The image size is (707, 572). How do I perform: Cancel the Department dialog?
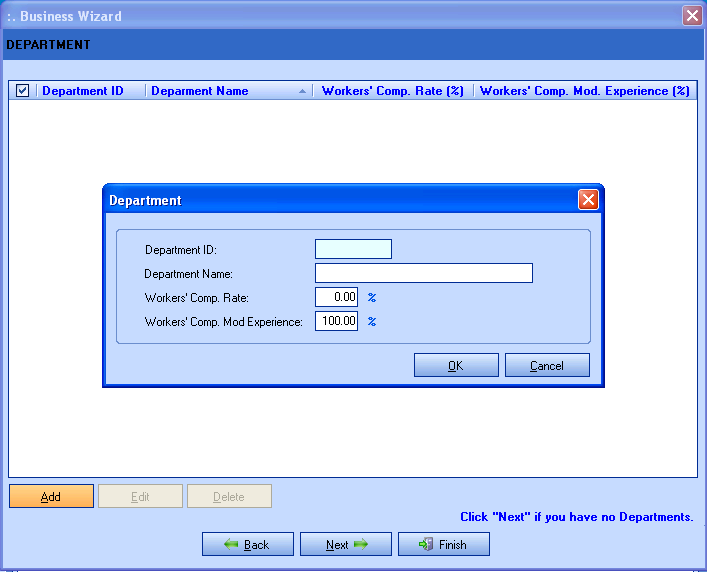point(547,366)
